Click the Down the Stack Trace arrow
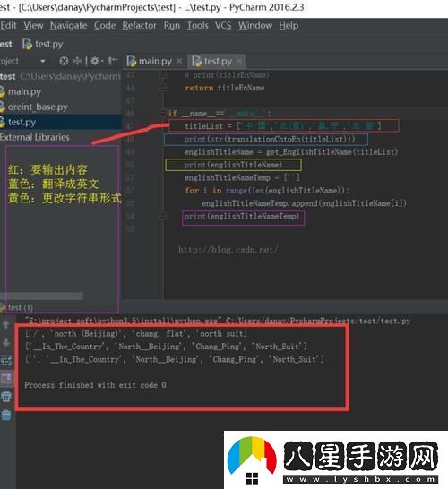The width and height of the screenshot is (448, 489). [x=5, y=342]
